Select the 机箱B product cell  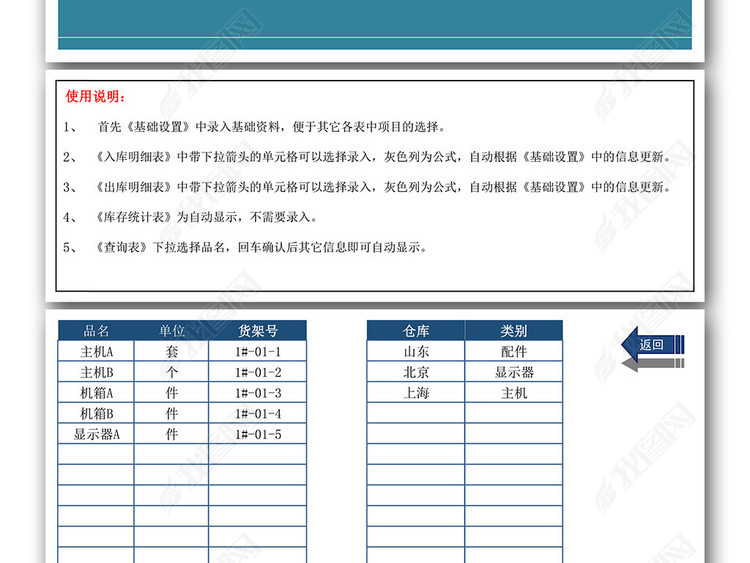[x=96, y=414]
